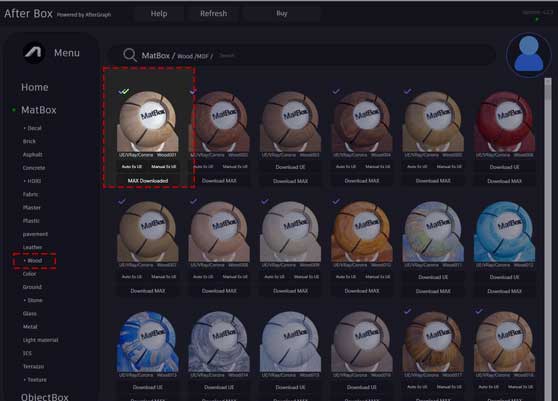Click the grey marbled Wood014 thumbnail
Screen dimensions: 558x401
[219, 342]
